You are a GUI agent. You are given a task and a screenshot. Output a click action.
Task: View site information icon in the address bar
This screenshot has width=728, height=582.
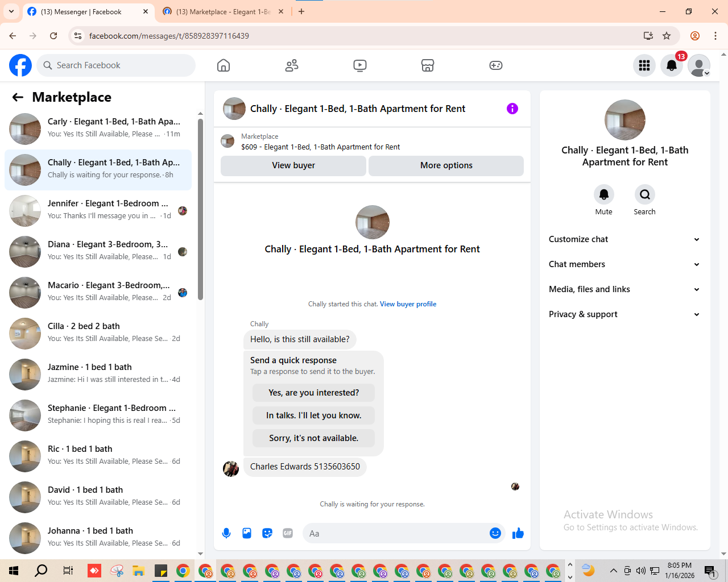pyautogui.click(x=78, y=36)
